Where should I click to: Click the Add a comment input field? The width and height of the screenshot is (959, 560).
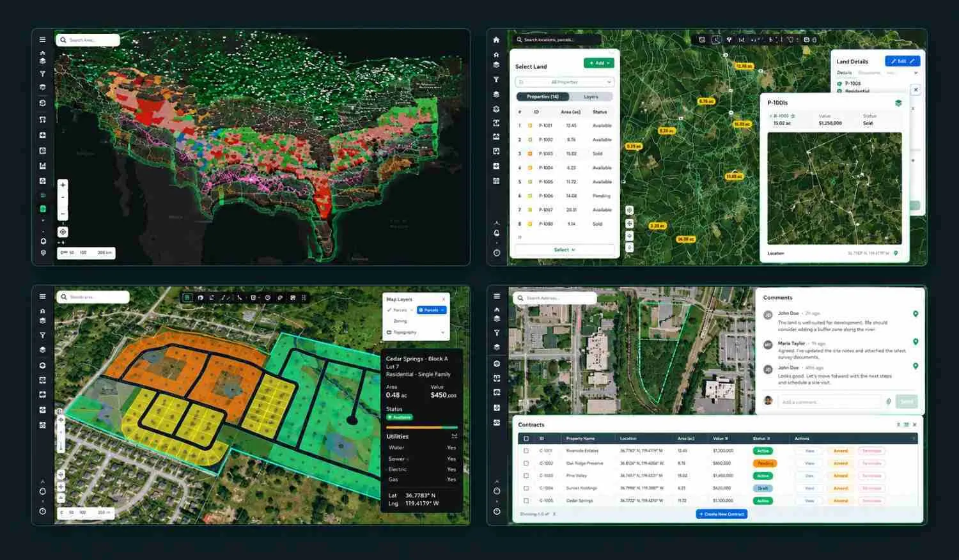tap(829, 401)
